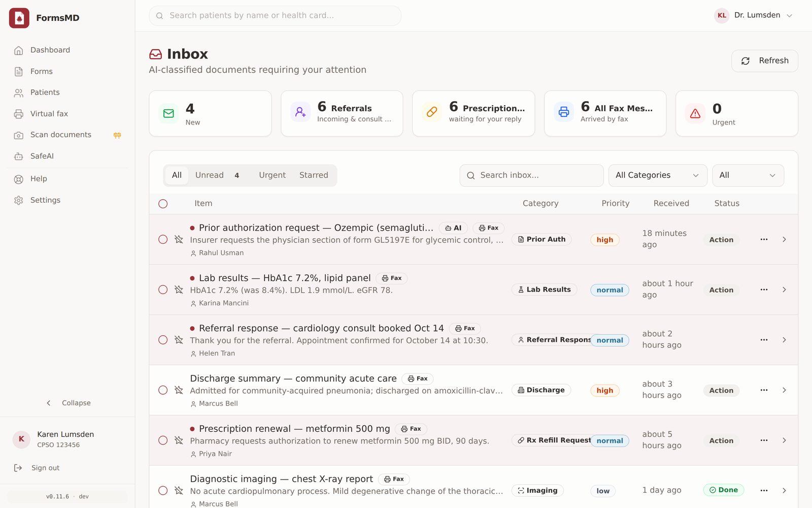Open the All Categories dropdown

[658, 175]
